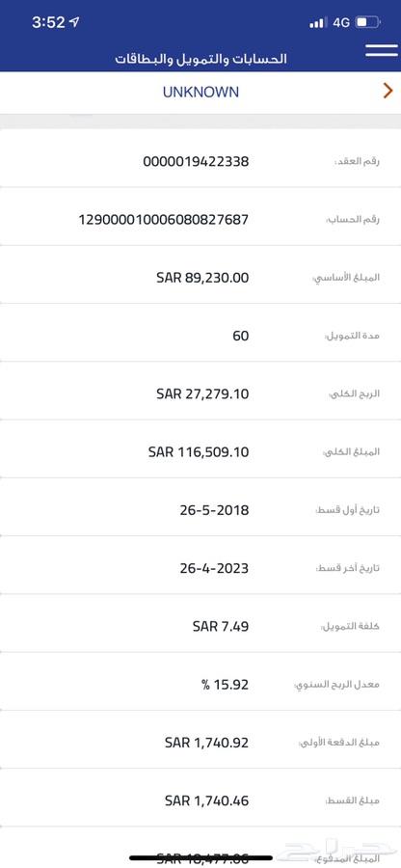This screenshot has height=868, width=401.
Task: Select account number 129000010006080827687
Action: coord(163,220)
